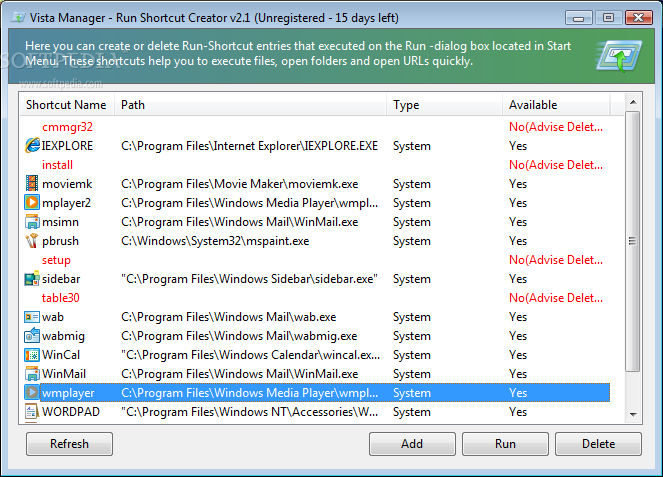The height and width of the screenshot is (477, 663).
Task: Click the msimn WinMail.exe path cell
Action: pos(240,222)
